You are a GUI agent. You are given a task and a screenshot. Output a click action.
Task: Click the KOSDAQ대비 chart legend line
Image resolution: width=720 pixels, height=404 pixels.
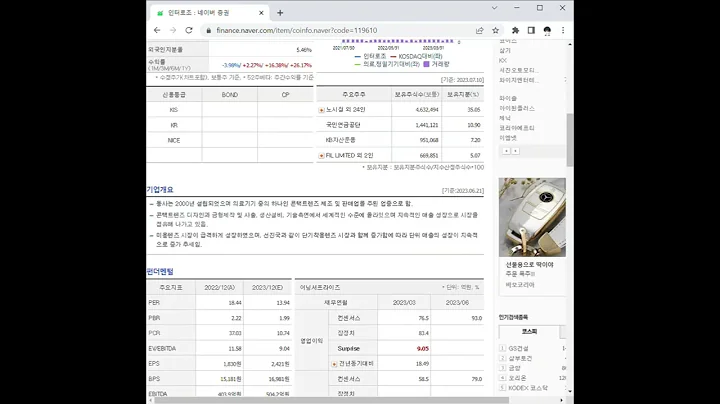pos(416,56)
